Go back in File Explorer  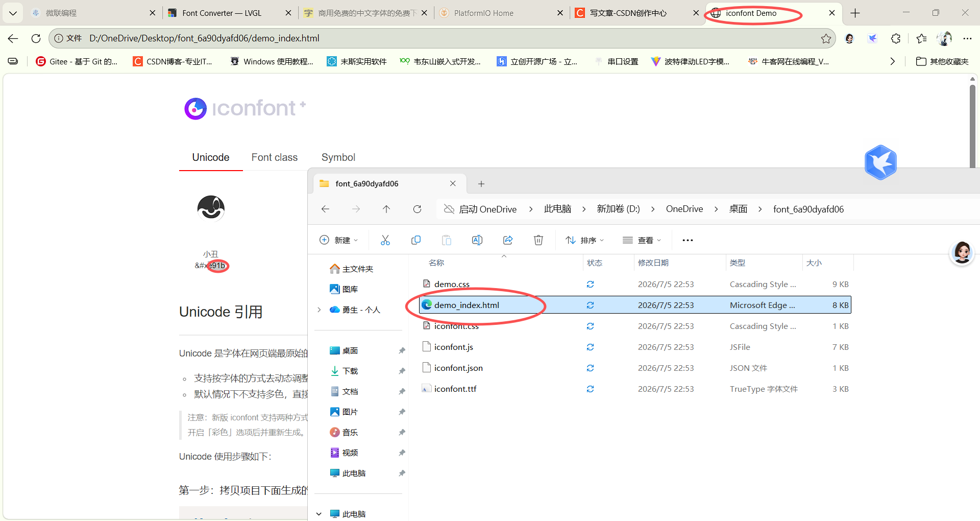click(325, 209)
